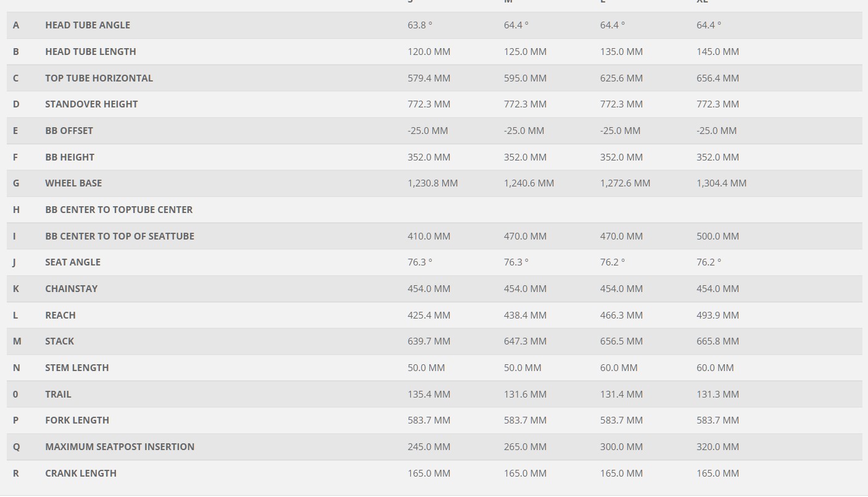Select the STACK value 639.7 MM
Image resolution: width=868 pixels, height=497 pixels.
(429, 341)
